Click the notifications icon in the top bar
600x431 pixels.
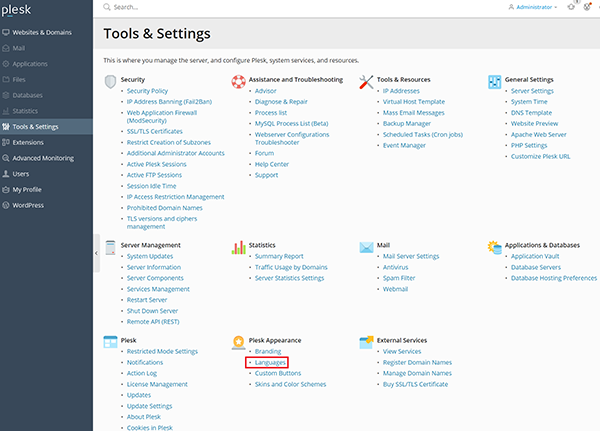571,7
